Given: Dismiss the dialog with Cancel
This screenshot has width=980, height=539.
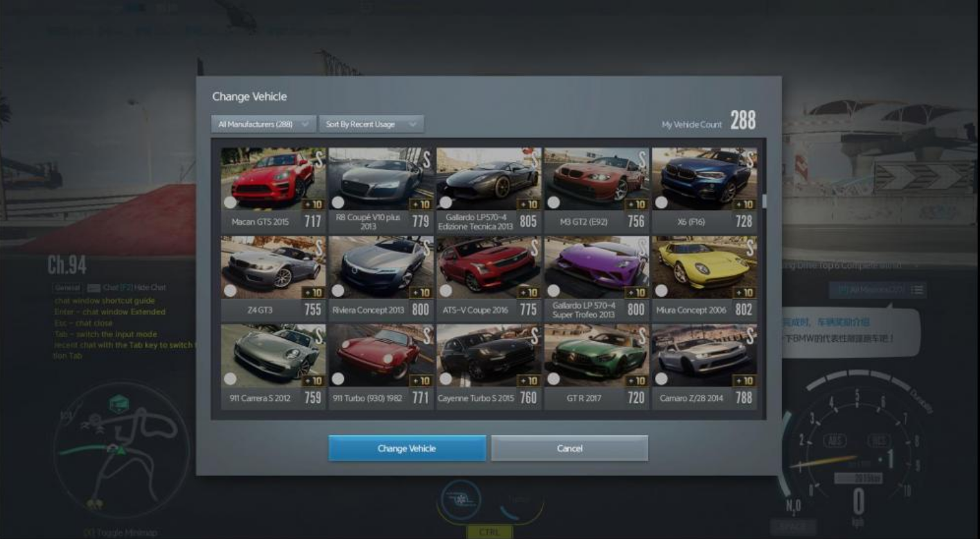Looking at the screenshot, I should point(569,448).
